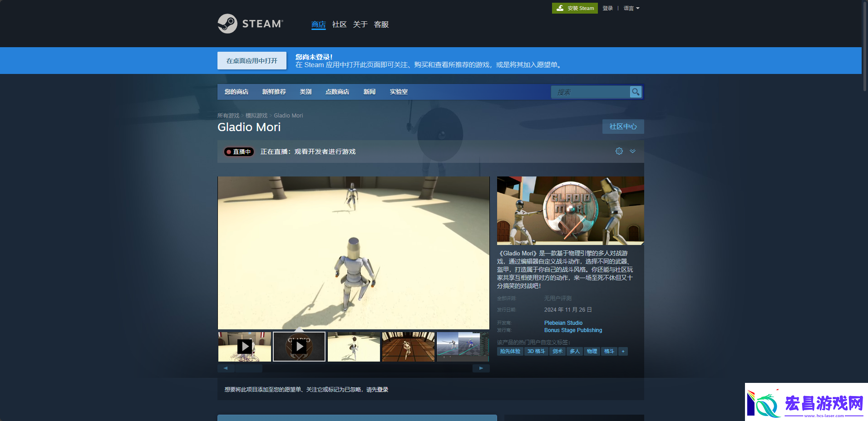The image size is (868, 421).
Task: Click 2024 年 11 月 26 日 release date
Action: (x=568, y=310)
